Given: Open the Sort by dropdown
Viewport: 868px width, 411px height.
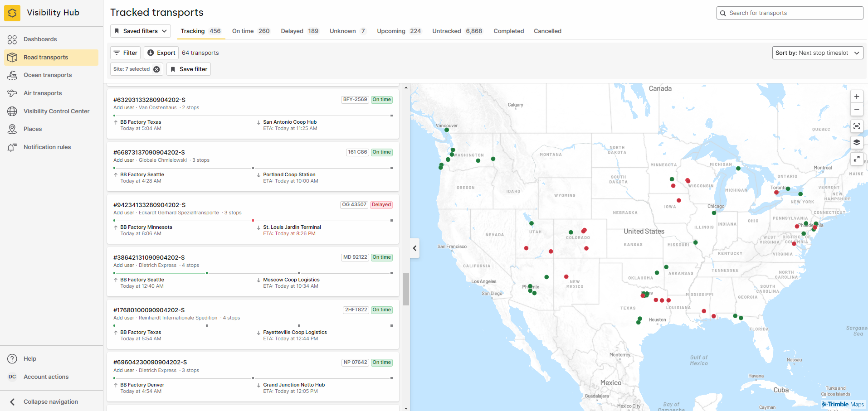Looking at the screenshot, I should [x=817, y=53].
